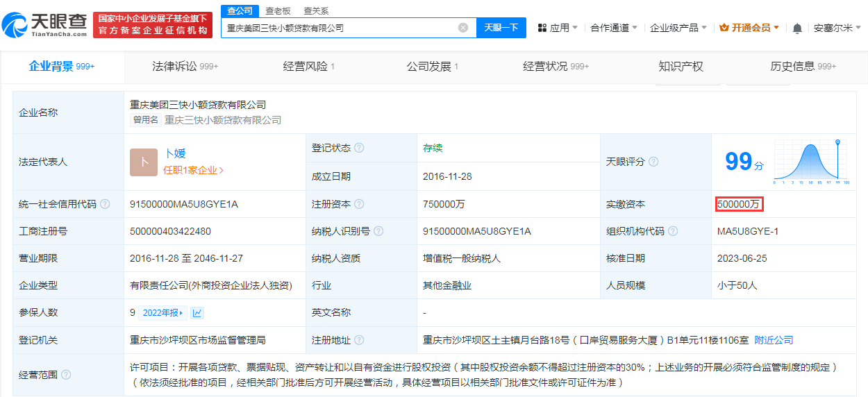
Task: Click the 曾用名 tag
Action: click(x=146, y=120)
